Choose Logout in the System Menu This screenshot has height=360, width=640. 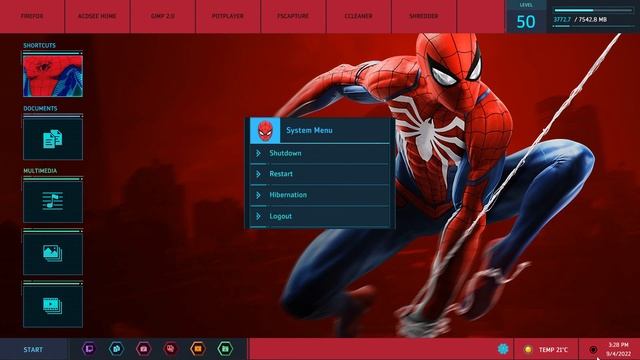[x=320, y=216]
